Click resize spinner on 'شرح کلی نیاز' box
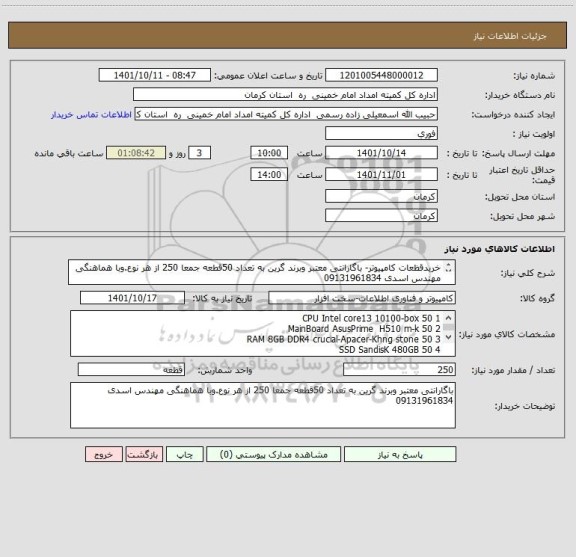Image resolution: width=576 pixels, height=557 pixels. (448, 268)
